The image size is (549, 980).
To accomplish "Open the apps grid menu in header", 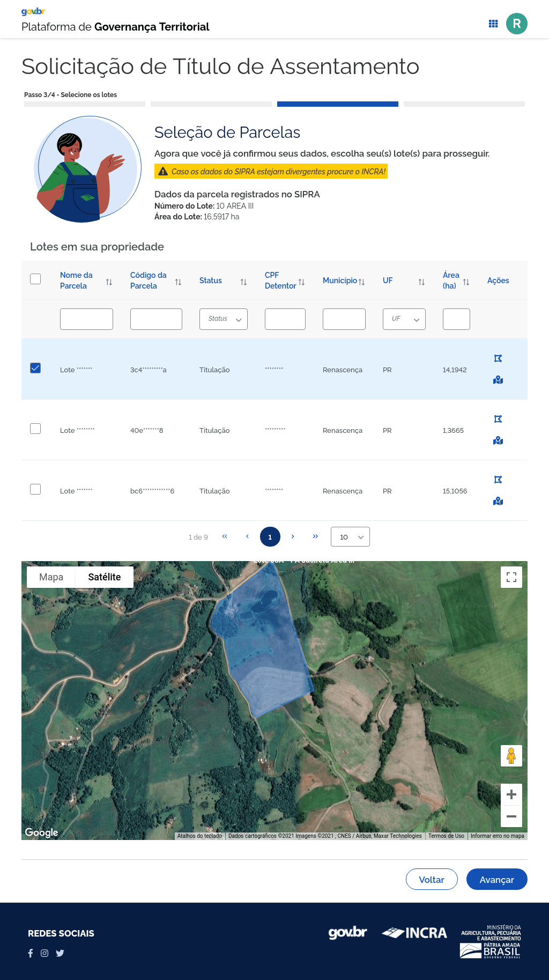I will point(493,24).
